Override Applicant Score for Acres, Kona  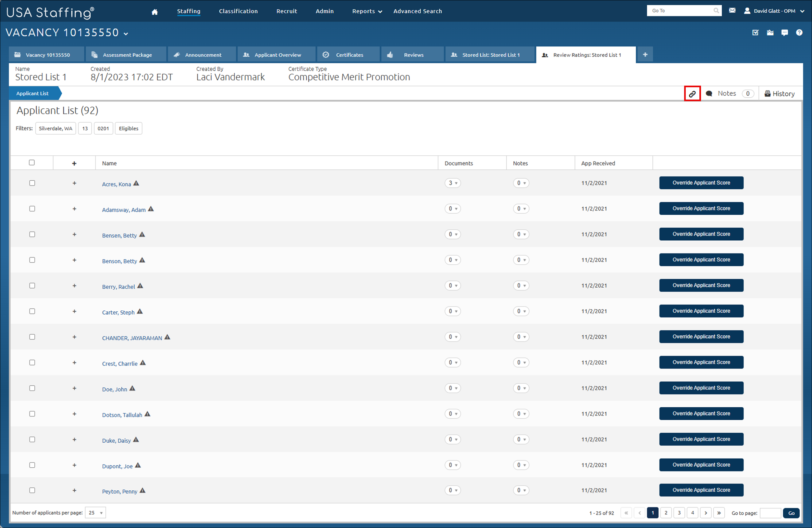tap(701, 183)
